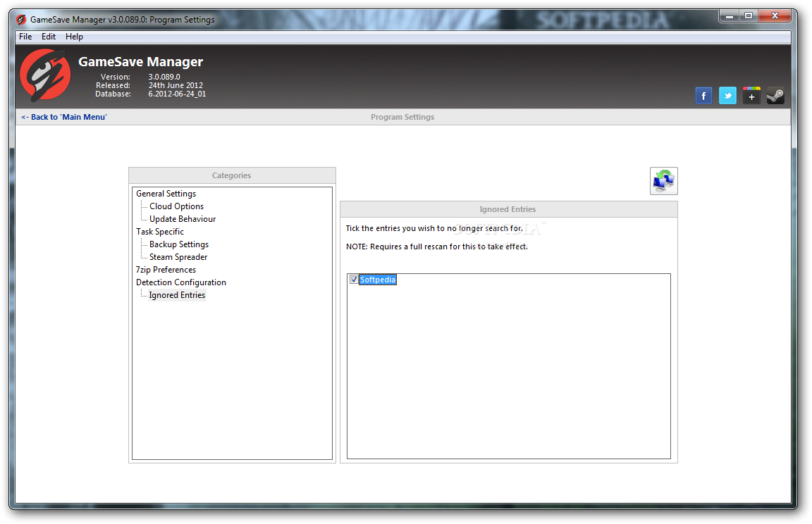Select Task Specific category
812x524 pixels.
(x=159, y=232)
